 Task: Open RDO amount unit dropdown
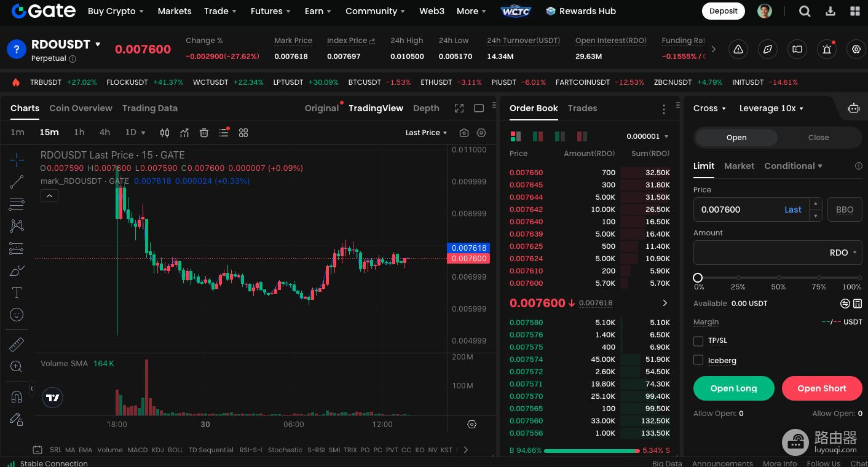point(843,253)
